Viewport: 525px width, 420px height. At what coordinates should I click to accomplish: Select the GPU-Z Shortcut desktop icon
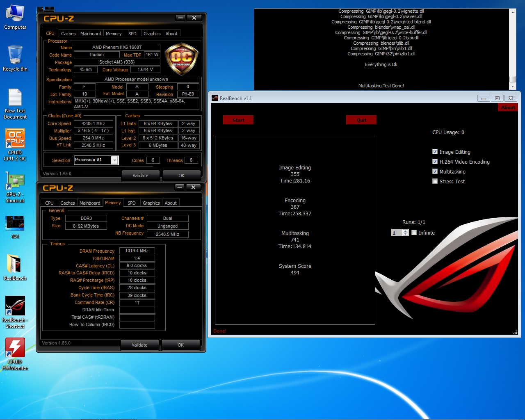click(x=15, y=187)
